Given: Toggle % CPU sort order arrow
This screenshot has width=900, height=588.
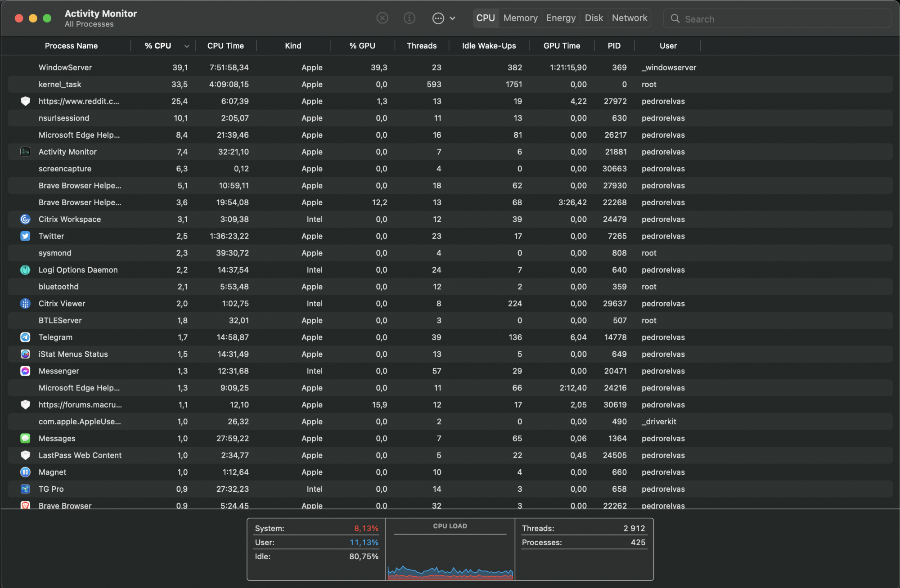Looking at the screenshot, I should pyautogui.click(x=186, y=46).
